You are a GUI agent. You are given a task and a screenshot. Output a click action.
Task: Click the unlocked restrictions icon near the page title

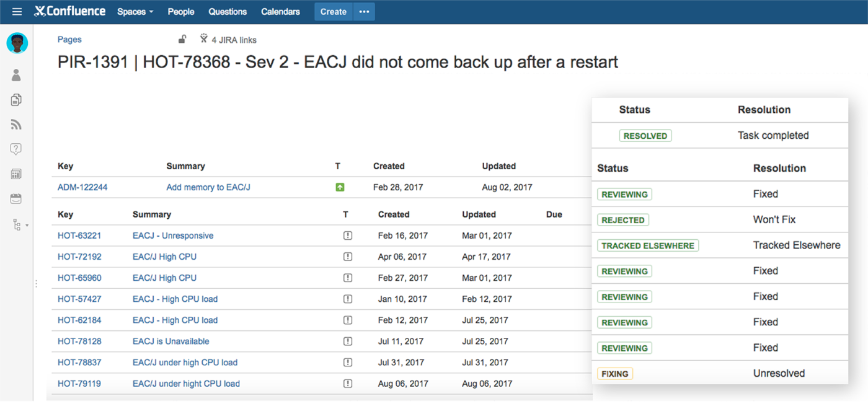182,38
